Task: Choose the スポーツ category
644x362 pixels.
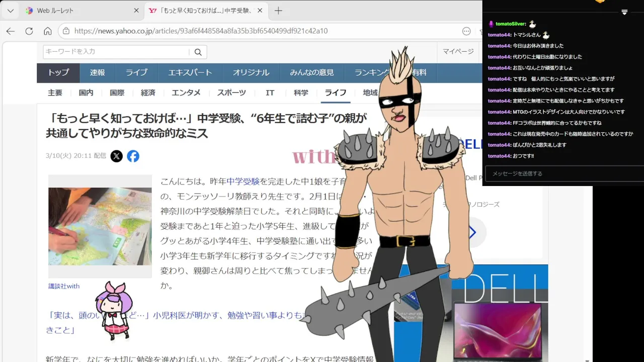Action: 231,93
